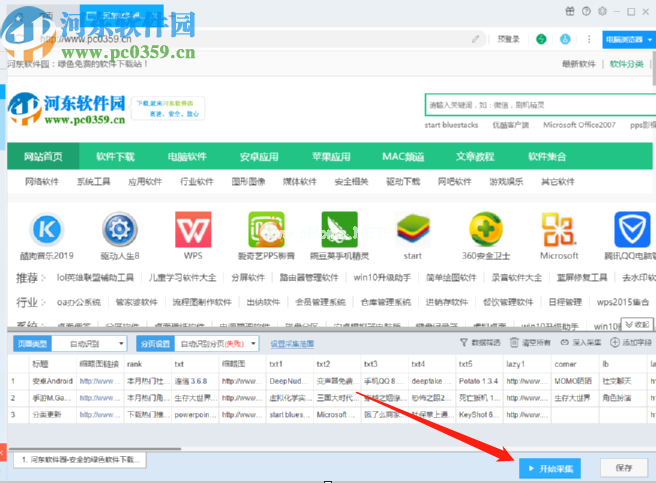Click the lol英雄联盟辅助工具 recommended link
This screenshot has height=483, width=656.
click(95, 277)
